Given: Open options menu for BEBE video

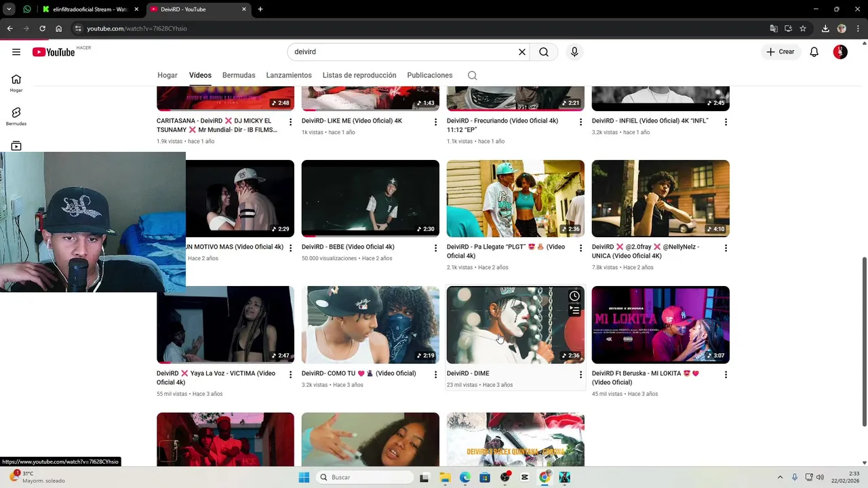Looking at the screenshot, I should (x=435, y=248).
